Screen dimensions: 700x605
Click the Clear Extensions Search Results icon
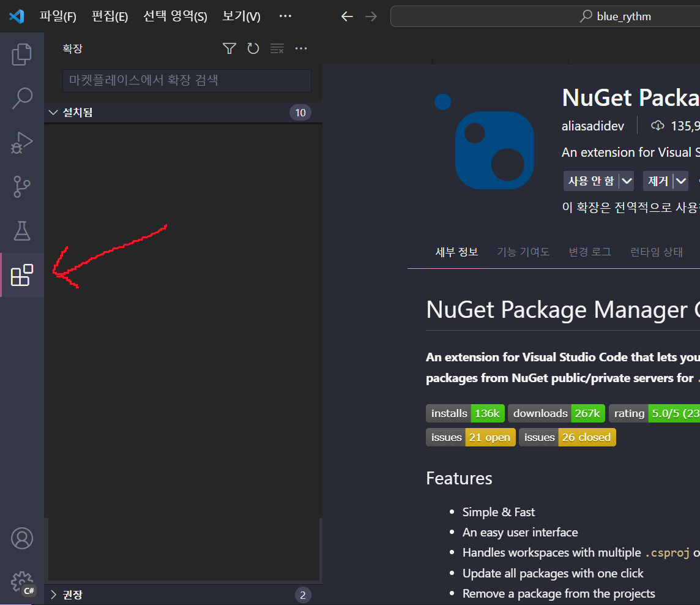[x=277, y=48]
